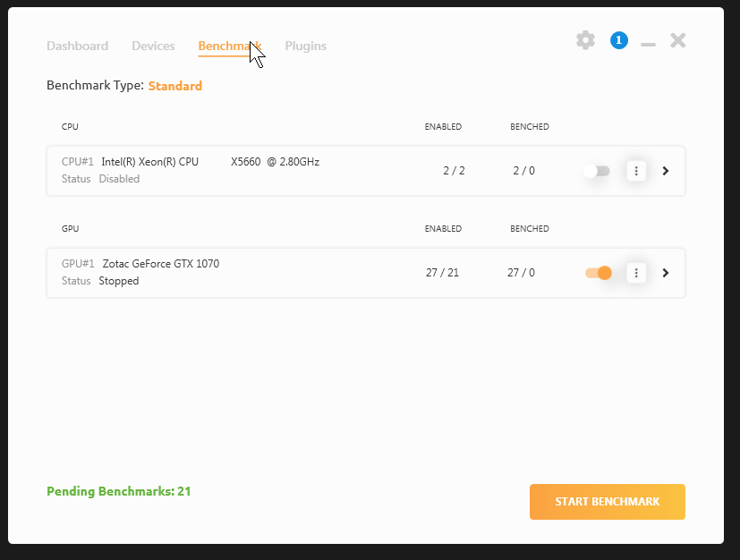
Task: Switch to the Dashboard tab
Action: click(x=77, y=46)
